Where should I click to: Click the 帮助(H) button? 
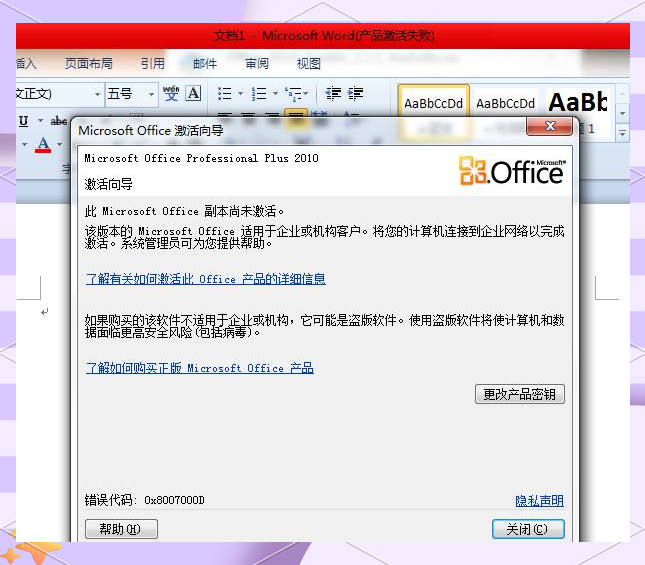121,529
